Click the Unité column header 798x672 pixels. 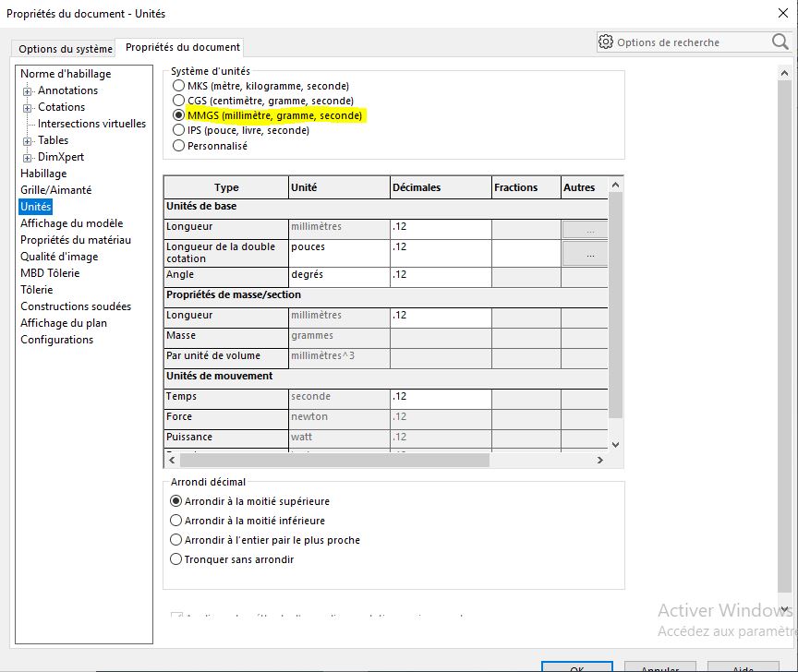click(x=339, y=187)
